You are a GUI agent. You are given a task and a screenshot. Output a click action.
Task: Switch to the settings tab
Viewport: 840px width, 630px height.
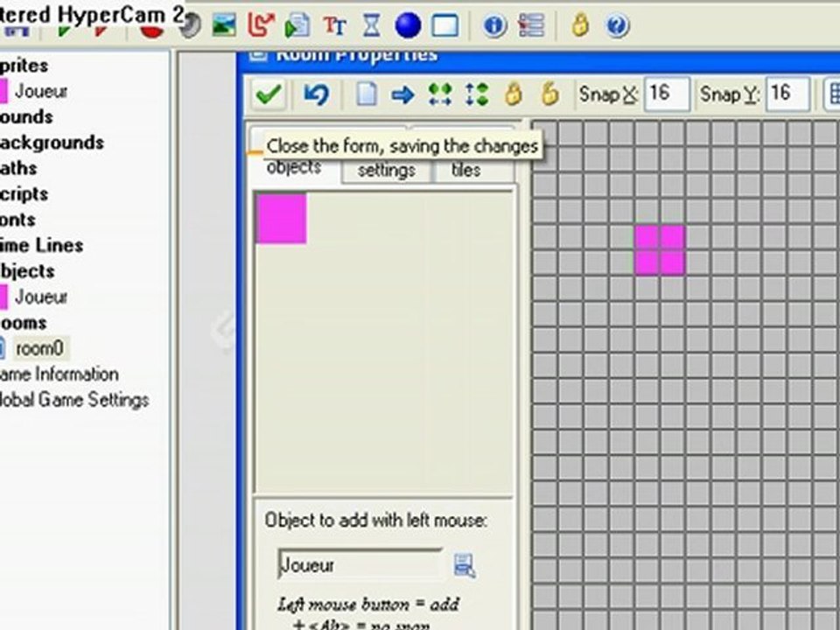(x=386, y=171)
